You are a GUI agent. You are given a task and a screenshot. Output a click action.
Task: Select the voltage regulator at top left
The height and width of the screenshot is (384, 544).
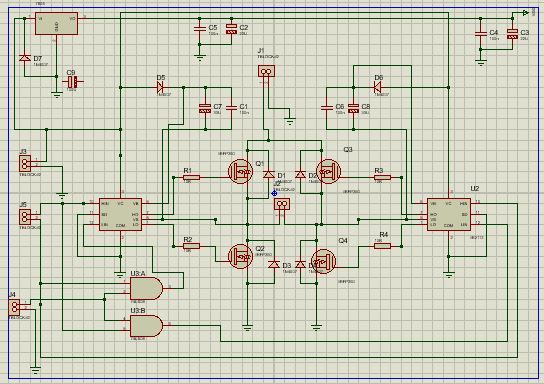click(56, 24)
